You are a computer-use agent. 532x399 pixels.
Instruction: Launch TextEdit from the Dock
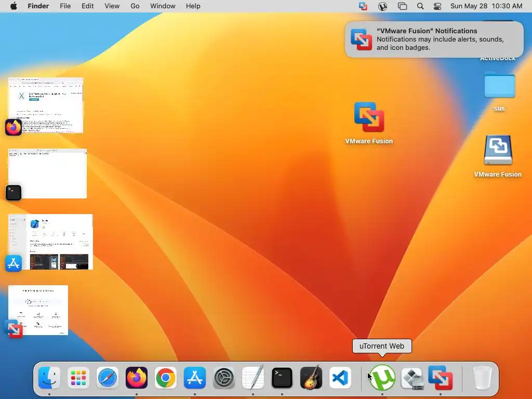click(253, 378)
